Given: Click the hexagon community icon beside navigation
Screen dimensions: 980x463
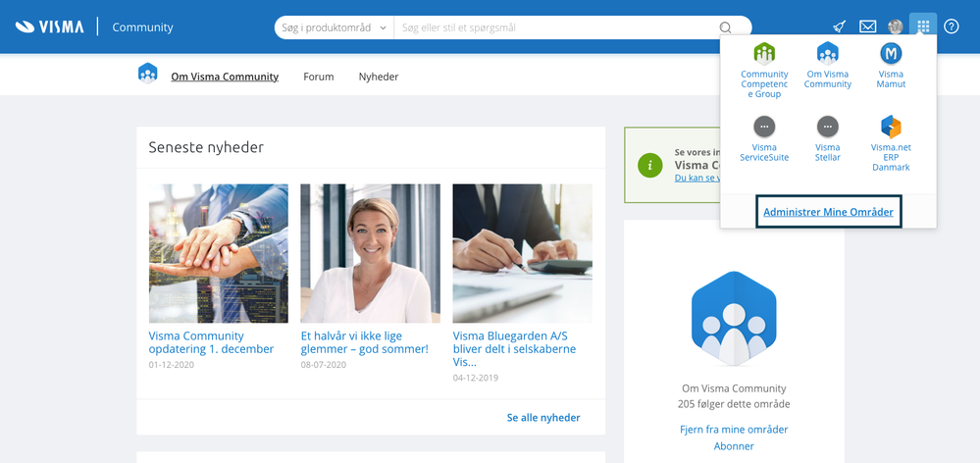Looking at the screenshot, I should click(x=147, y=74).
